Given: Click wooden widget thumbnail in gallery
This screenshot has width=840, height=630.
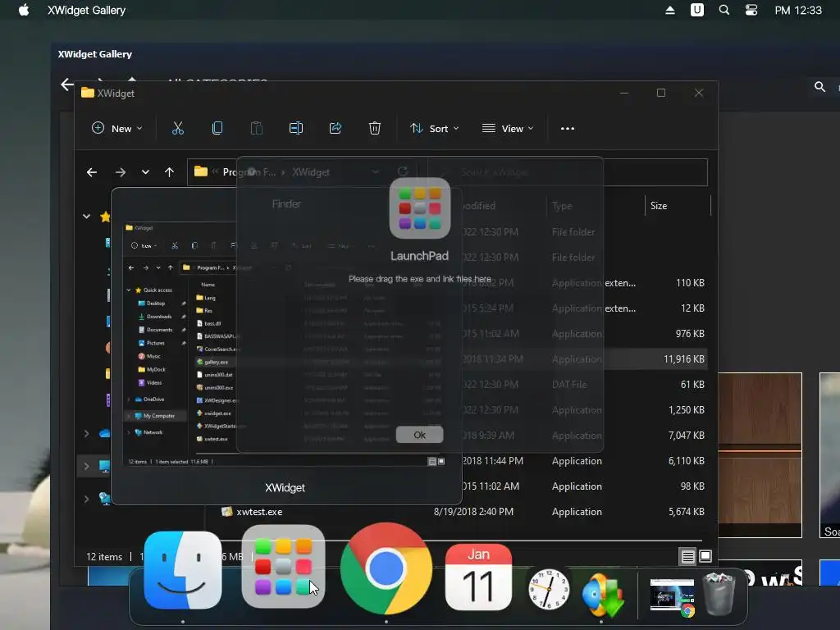Looking at the screenshot, I should pyautogui.click(x=760, y=454).
